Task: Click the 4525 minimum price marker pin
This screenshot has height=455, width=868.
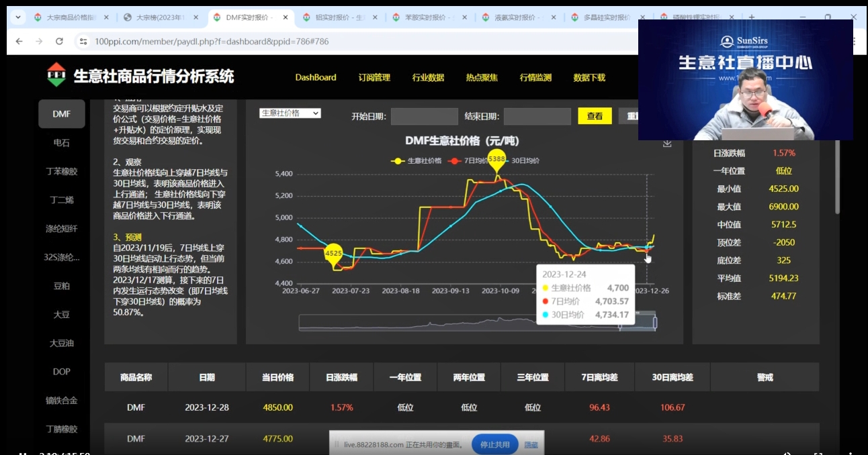Action: [334, 255]
